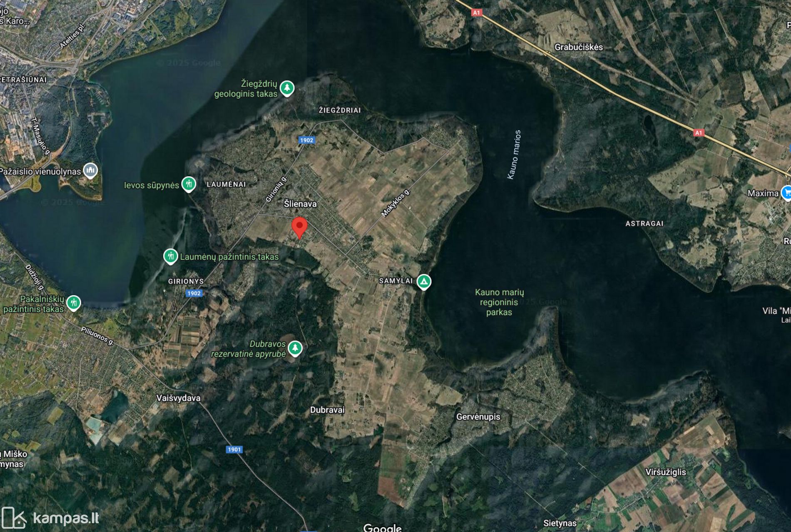Click the Gervėnupis settlement label
791x532 pixels.
click(x=478, y=417)
